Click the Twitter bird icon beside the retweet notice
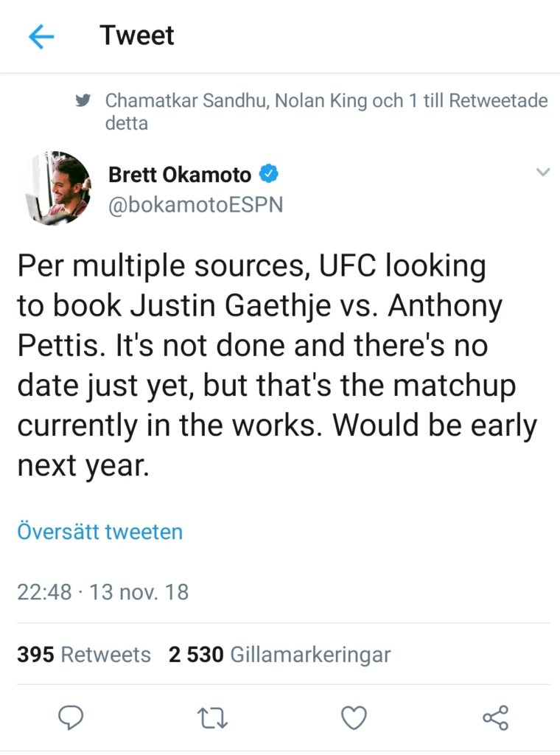Screen dimensions: 560x755 83,101
